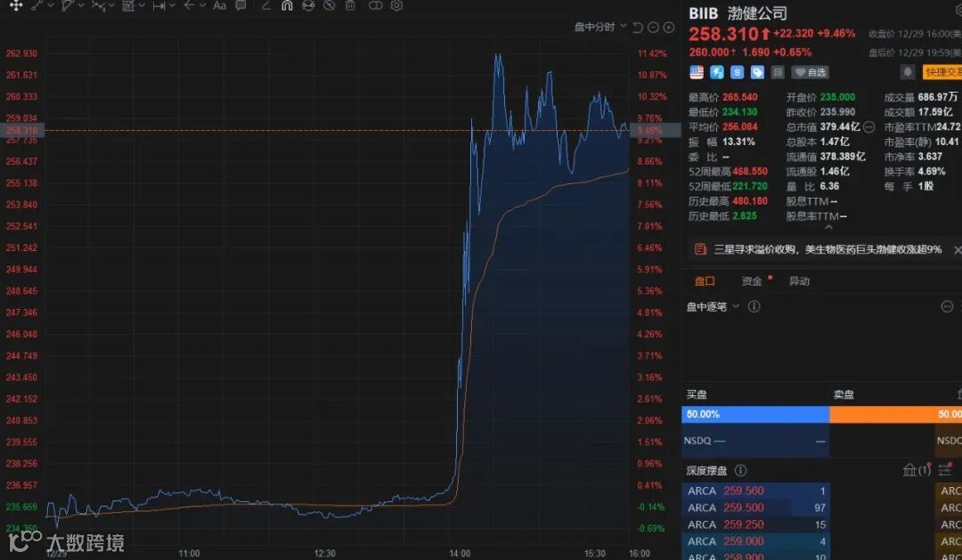The height and width of the screenshot is (560, 962).
Task: Switch to 资金 tab
Action: (752, 281)
